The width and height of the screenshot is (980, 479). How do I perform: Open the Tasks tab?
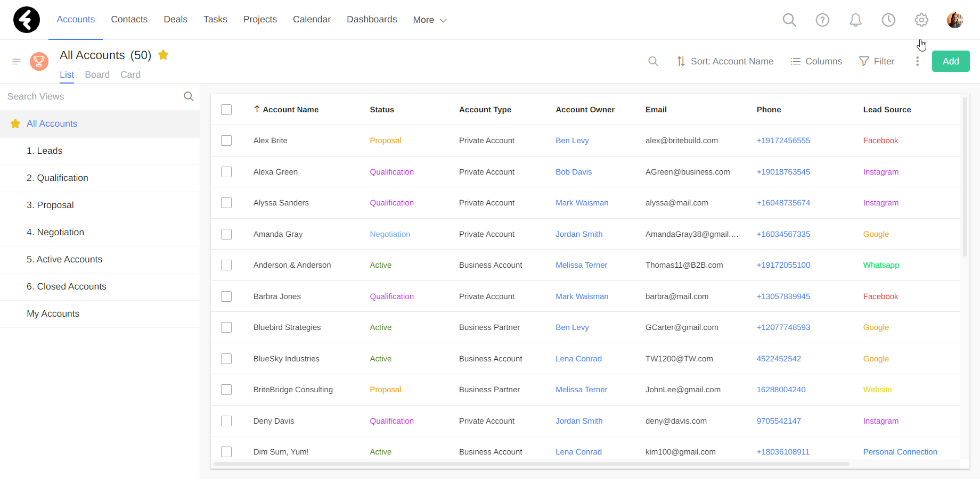tap(215, 19)
